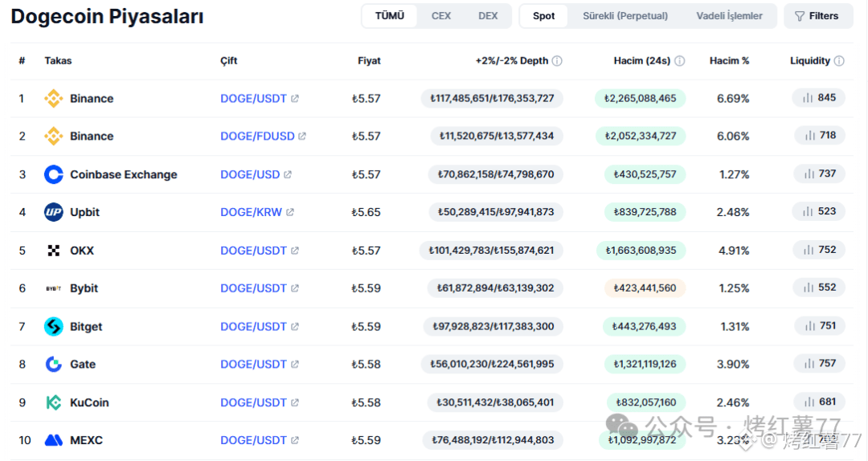Click the Çift column header
The height and width of the screenshot is (461, 868).
tap(228, 61)
